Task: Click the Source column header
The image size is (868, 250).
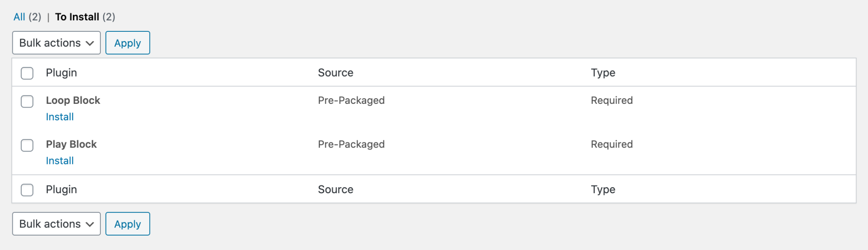Action: 336,72
